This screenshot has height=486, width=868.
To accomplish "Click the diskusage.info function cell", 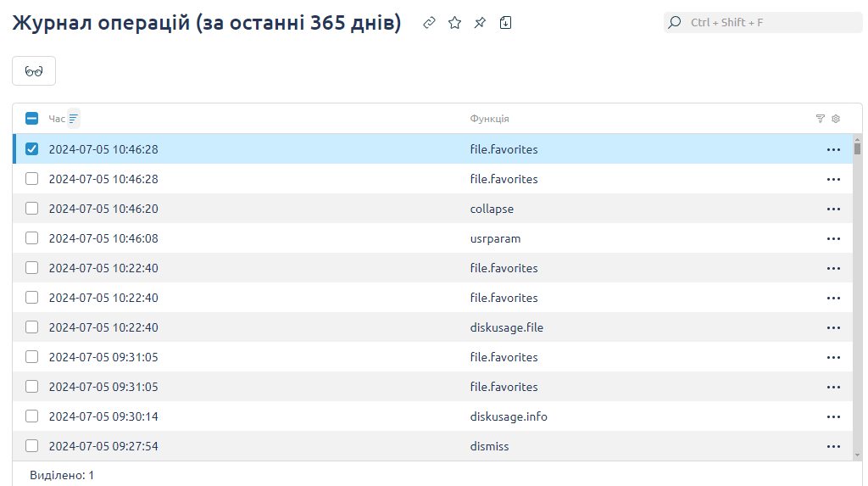I will coord(509,416).
